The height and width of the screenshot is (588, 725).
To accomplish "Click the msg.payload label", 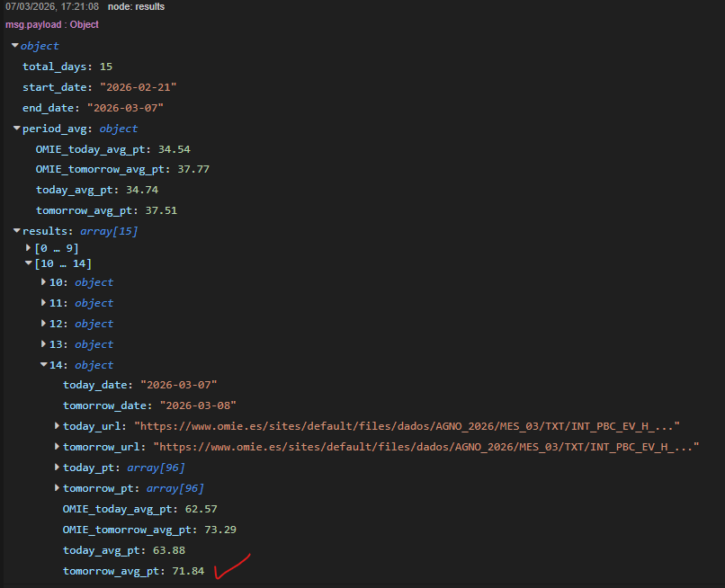I will click(51, 25).
